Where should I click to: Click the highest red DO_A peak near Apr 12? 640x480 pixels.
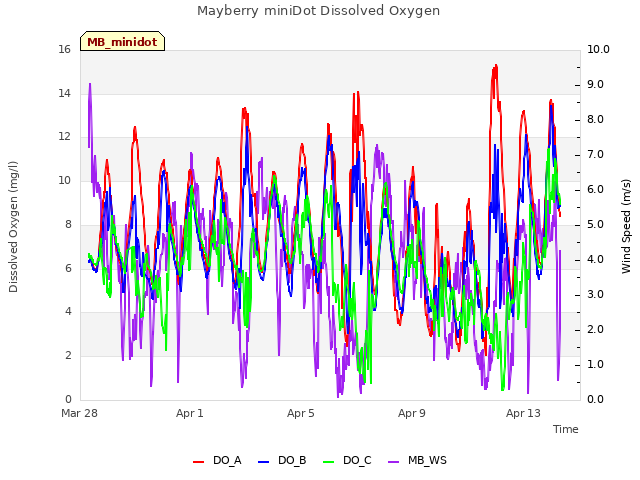point(496,66)
